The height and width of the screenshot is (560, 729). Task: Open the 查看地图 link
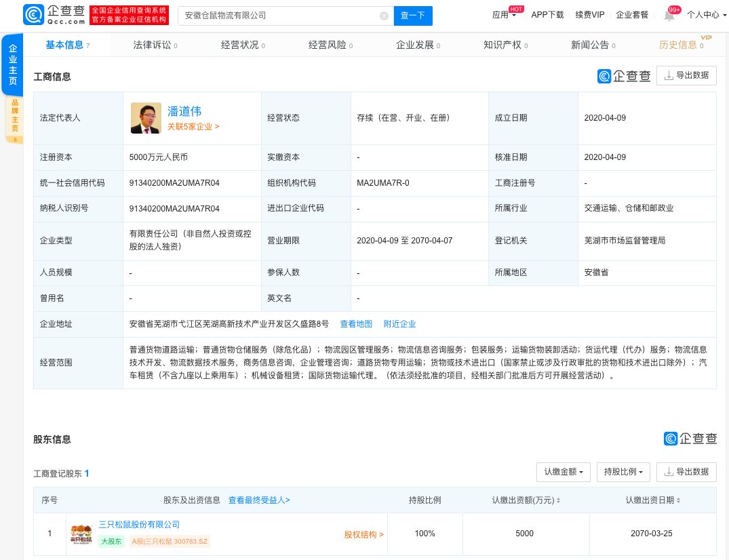(356, 324)
